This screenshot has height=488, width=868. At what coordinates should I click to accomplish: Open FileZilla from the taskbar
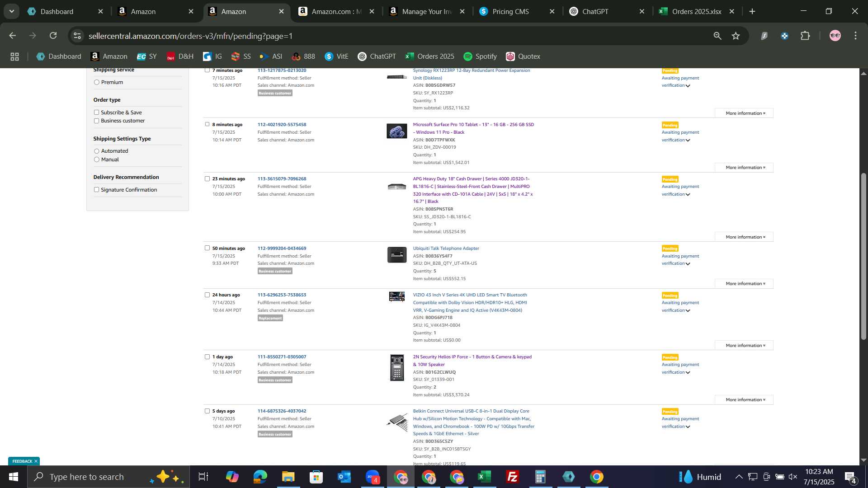512,477
